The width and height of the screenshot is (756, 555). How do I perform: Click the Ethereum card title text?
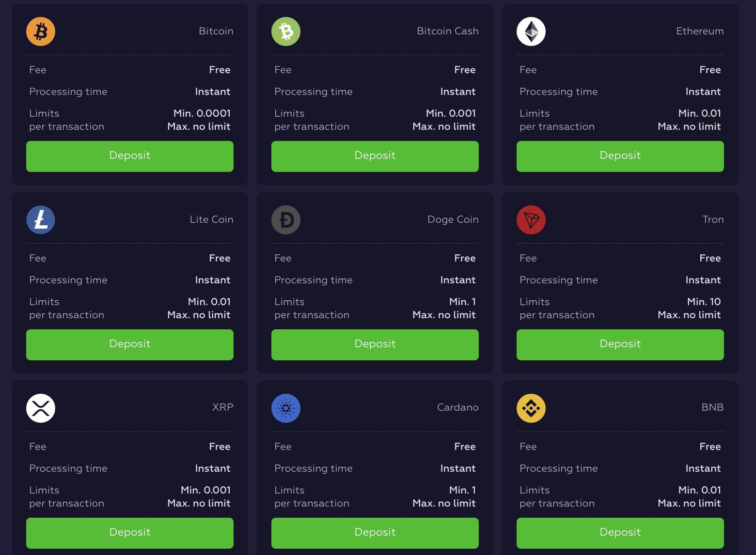[699, 31]
